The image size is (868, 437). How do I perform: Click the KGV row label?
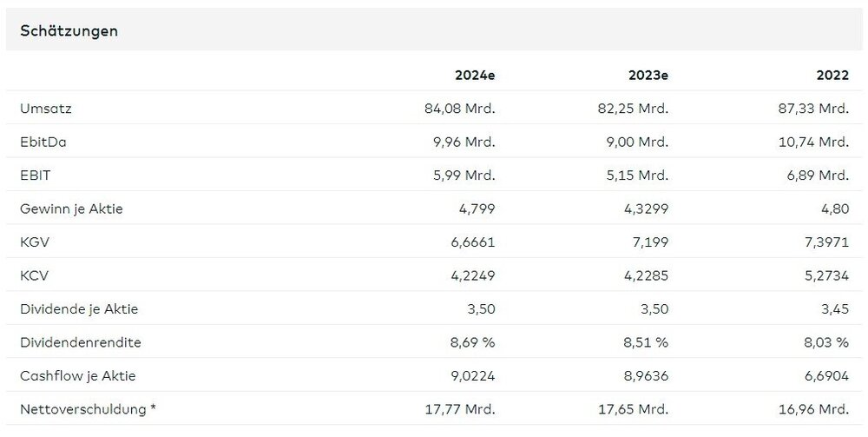(33, 242)
